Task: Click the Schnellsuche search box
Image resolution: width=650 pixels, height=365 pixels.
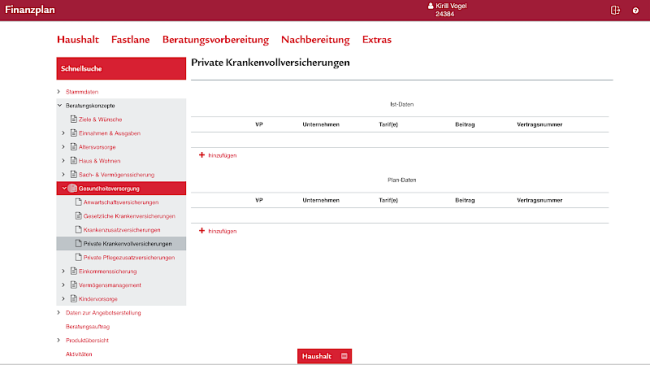Action: (x=121, y=68)
